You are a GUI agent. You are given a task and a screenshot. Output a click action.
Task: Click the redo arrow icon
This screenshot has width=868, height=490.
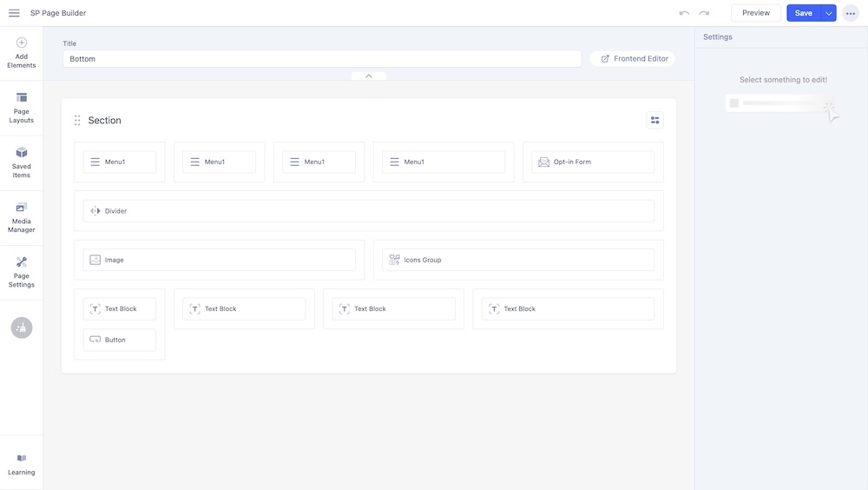coord(704,13)
